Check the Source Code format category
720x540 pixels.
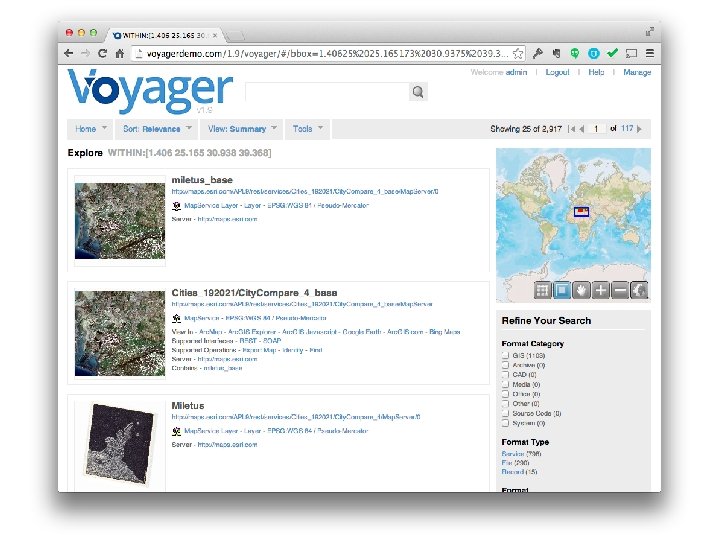506,413
